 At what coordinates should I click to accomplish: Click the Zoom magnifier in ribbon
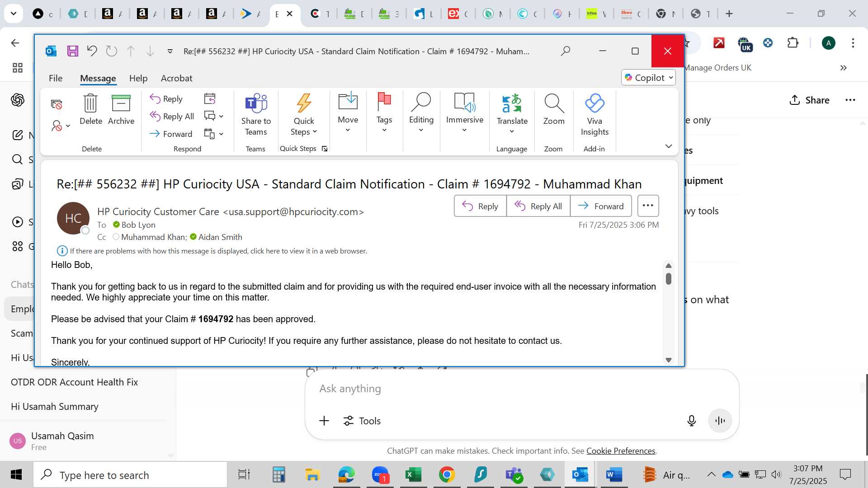(x=554, y=103)
